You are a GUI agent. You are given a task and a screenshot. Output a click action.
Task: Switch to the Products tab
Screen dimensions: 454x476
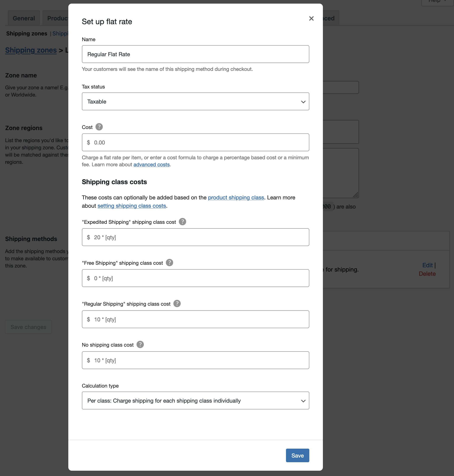[57, 18]
